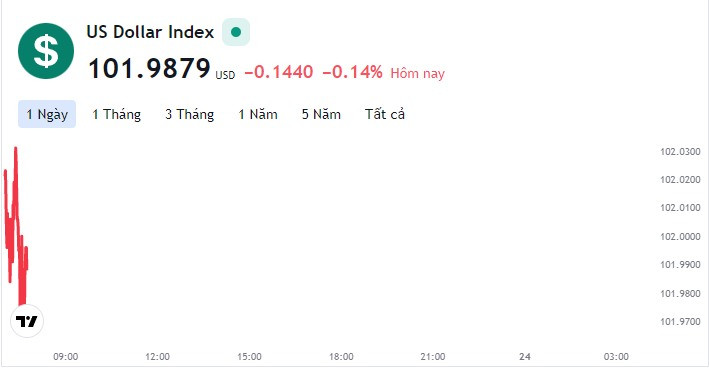Switch to the 1 Tháng range
The width and height of the screenshot is (709, 368).
117,114
